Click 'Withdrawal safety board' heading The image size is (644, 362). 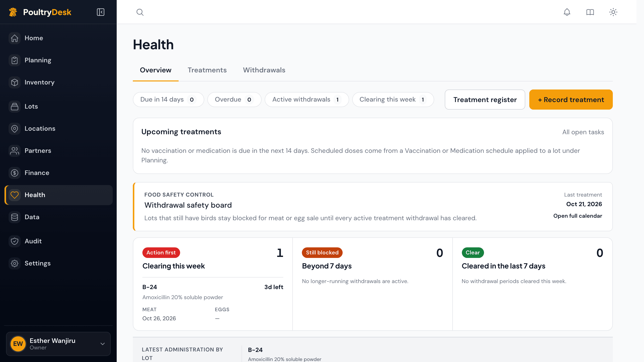(x=188, y=205)
